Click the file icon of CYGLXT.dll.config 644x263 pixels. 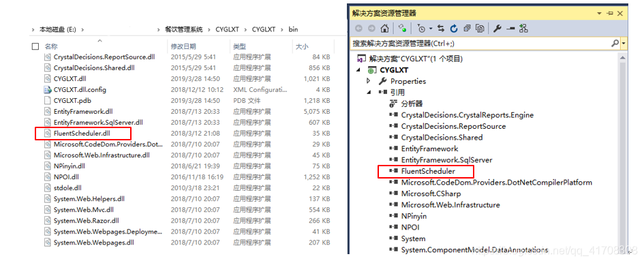pos(47,89)
